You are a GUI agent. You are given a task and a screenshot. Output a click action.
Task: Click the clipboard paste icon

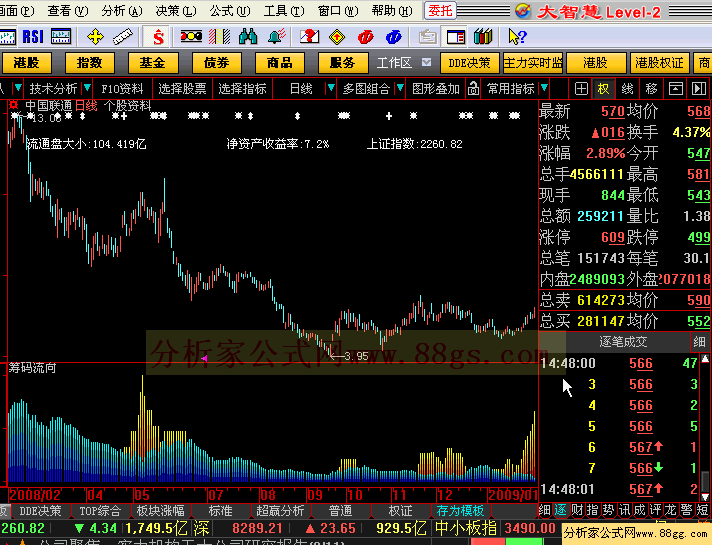(x=427, y=36)
